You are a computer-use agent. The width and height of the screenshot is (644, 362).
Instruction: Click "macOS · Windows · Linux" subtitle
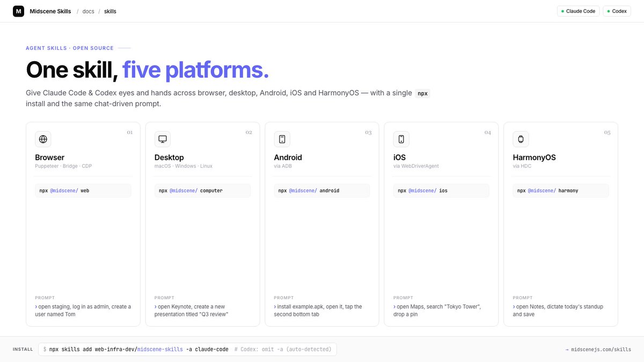coord(184,166)
